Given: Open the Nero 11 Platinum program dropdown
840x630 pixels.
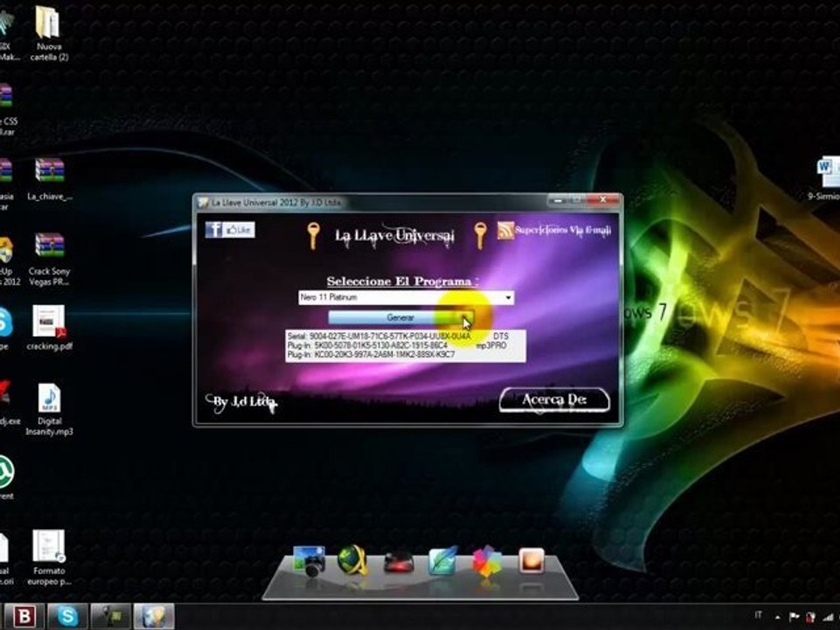Looking at the screenshot, I should point(406,297).
